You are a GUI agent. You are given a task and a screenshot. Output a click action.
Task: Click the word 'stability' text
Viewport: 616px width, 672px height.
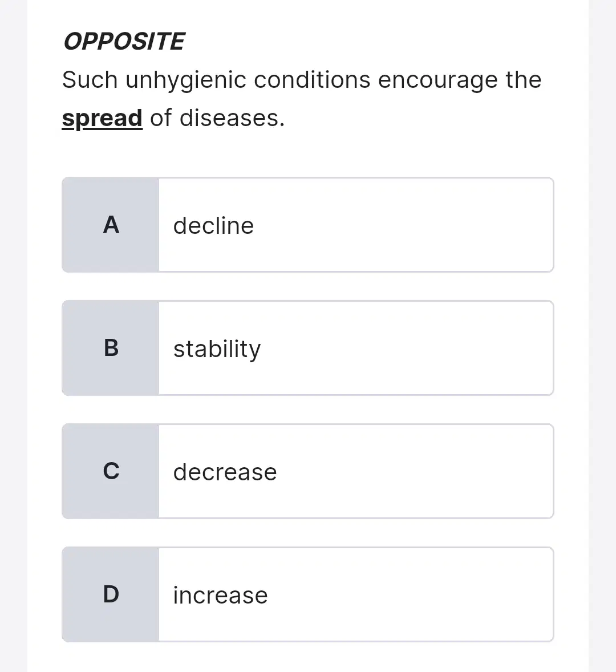click(217, 349)
